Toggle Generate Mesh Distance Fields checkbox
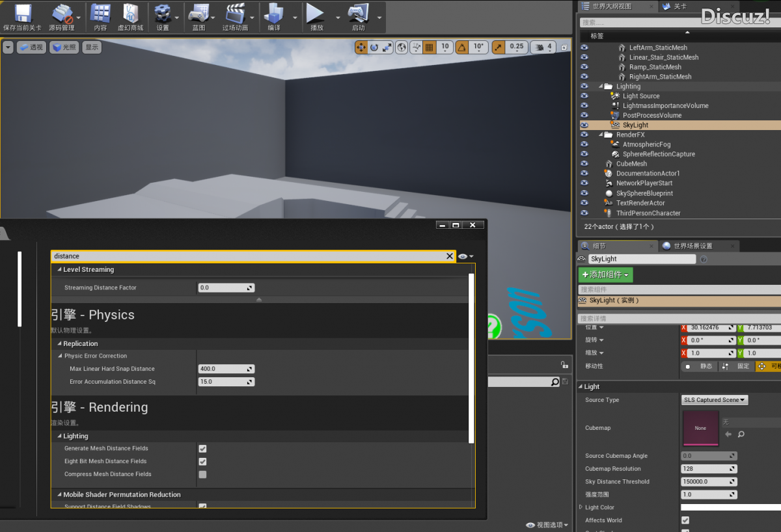Viewport: 781px width, 532px height. (x=202, y=449)
